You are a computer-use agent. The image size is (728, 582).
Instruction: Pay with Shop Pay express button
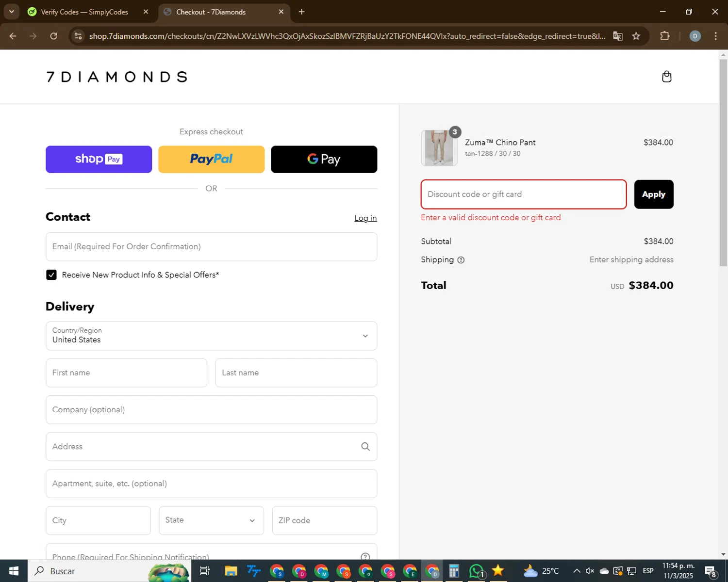[99, 159]
